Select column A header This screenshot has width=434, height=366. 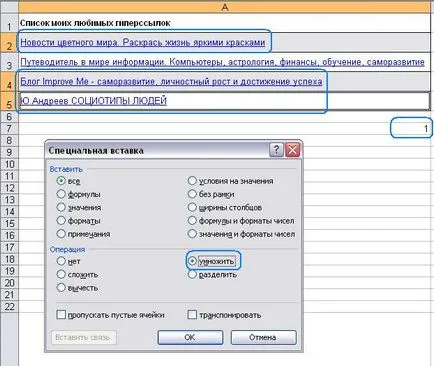(225, 7)
